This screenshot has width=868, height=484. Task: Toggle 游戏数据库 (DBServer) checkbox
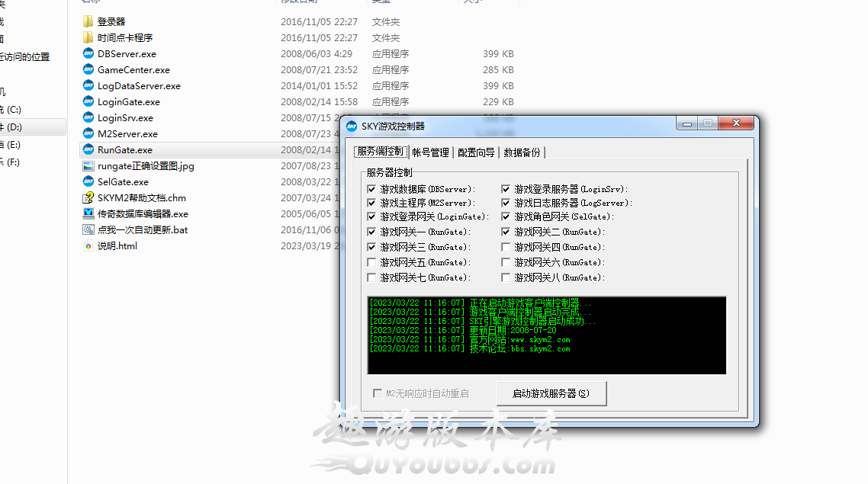click(x=371, y=189)
